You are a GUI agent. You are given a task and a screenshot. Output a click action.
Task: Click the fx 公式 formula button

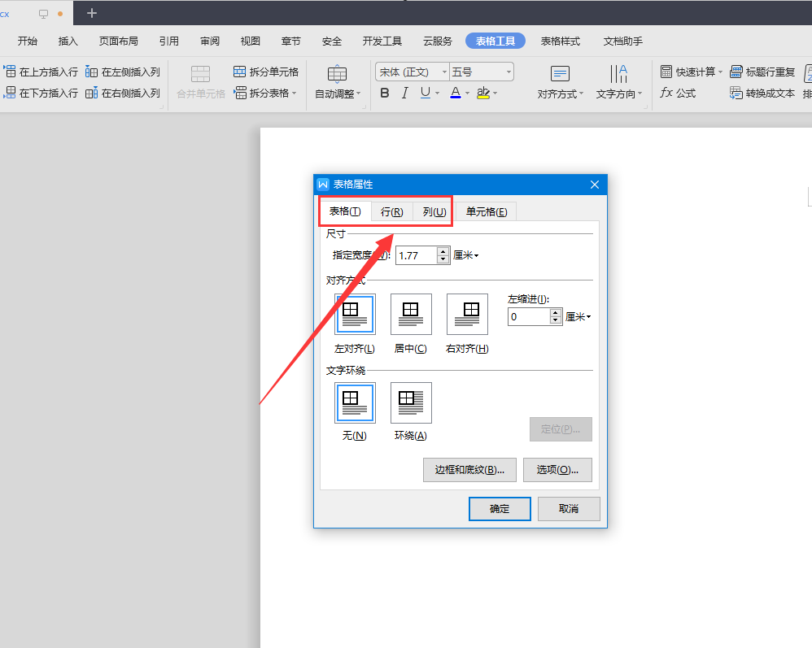tap(678, 94)
